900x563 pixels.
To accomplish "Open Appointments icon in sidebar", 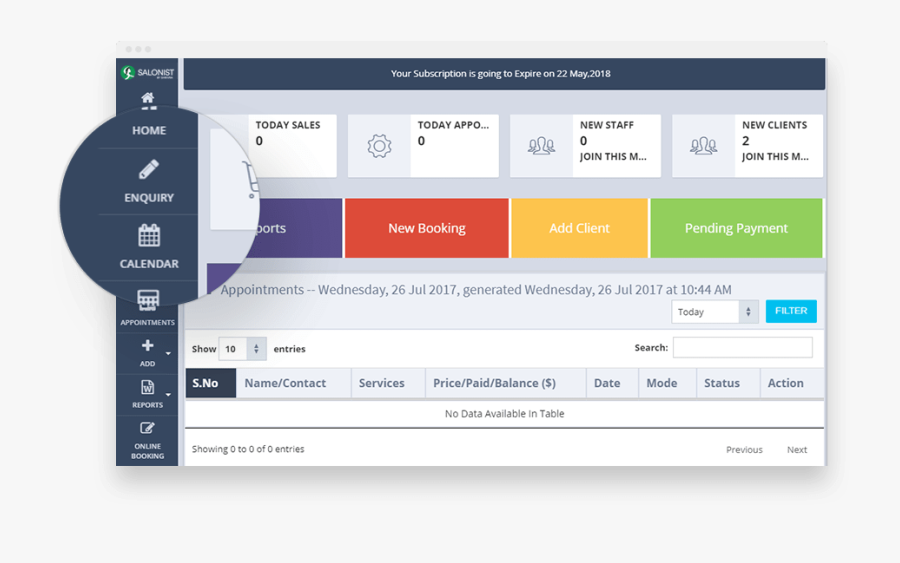I will pyautogui.click(x=148, y=301).
